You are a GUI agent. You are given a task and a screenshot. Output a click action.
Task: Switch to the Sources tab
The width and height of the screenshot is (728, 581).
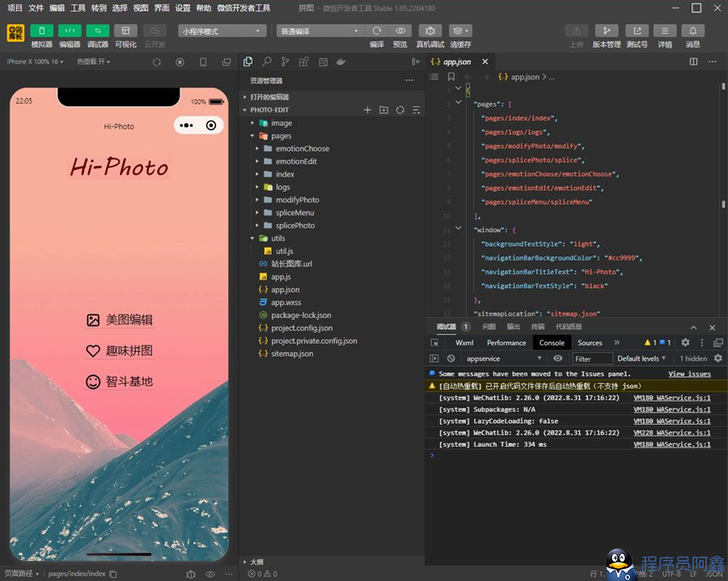coord(590,343)
